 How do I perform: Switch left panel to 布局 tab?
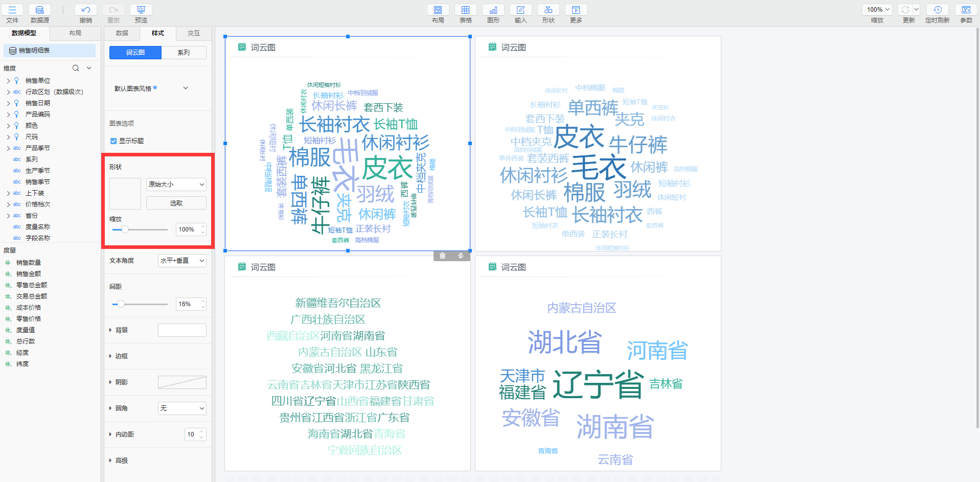point(75,33)
